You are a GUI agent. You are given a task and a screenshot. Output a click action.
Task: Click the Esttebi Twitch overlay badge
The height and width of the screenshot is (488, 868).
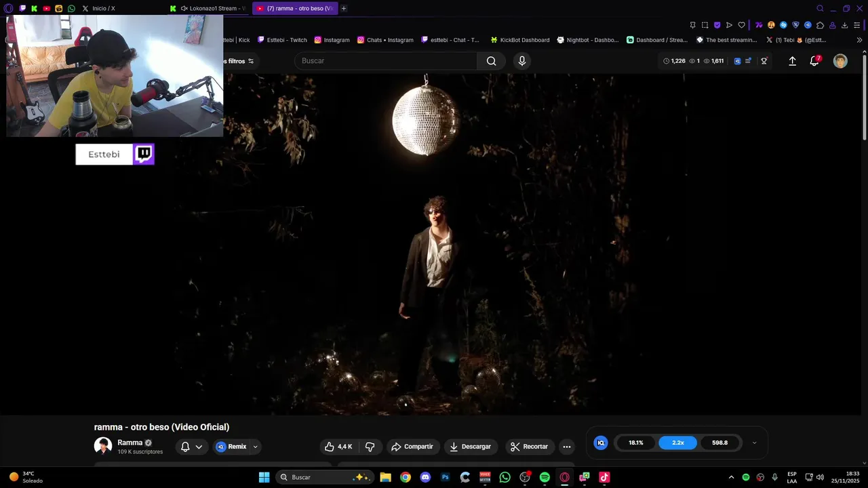pos(115,154)
